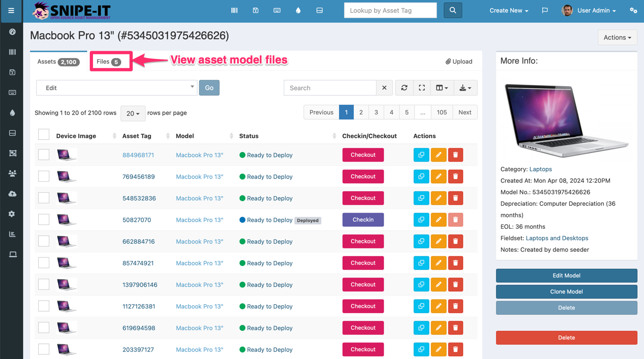Click the Go button for bulk action

(x=209, y=88)
